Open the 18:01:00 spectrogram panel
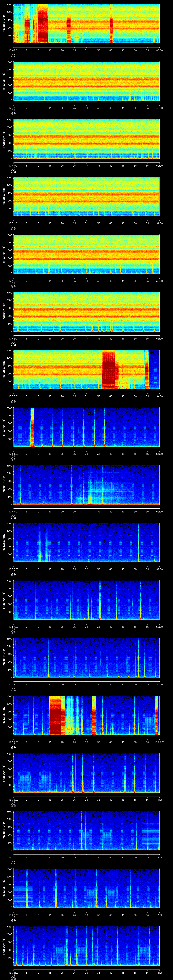The height and width of the screenshot is (980, 173). [86, 831]
